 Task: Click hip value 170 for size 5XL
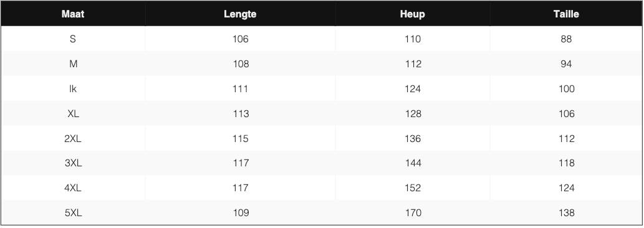pos(412,213)
